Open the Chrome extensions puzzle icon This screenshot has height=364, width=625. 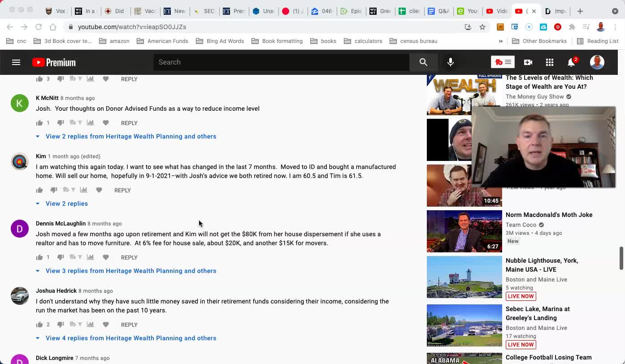click(572, 27)
